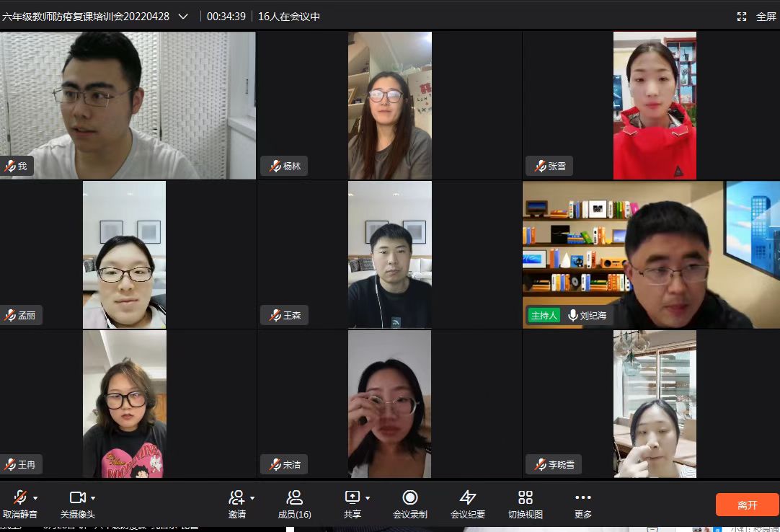Click the red 离开 leave button
The image size is (780, 532).
747,505
